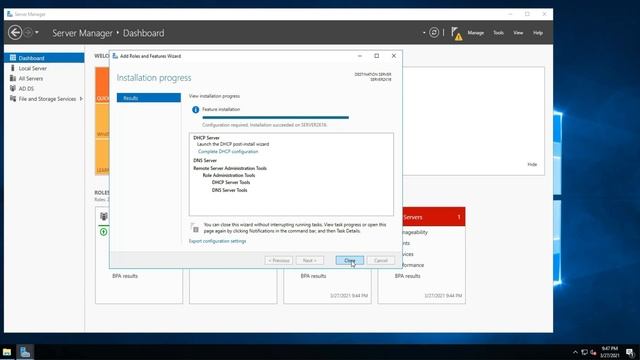Screen dimensions: 640x360
Task: Open the notifications flag with warning
Action: tap(456, 33)
